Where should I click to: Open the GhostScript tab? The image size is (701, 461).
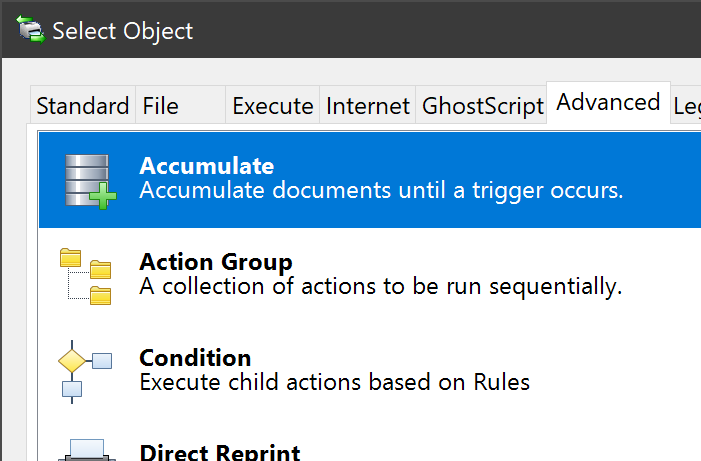point(483,106)
